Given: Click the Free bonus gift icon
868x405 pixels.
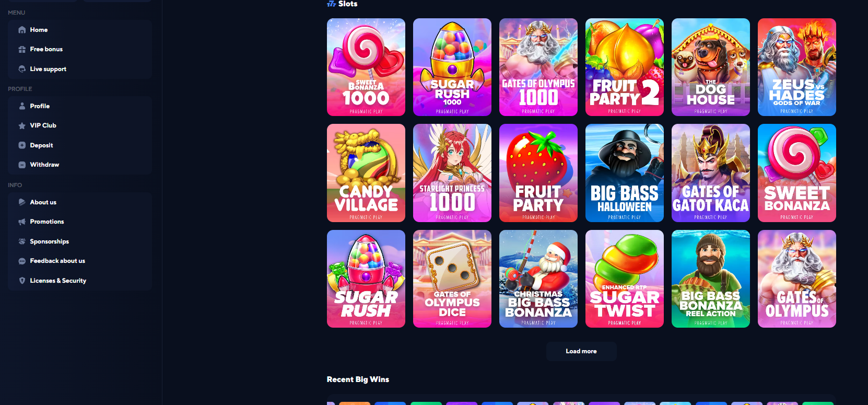Looking at the screenshot, I should pos(22,49).
